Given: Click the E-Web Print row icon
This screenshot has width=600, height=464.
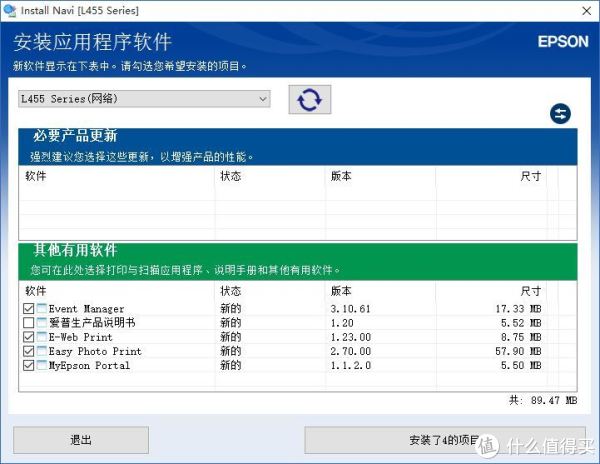Looking at the screenshot, I should (x=42, y=337).
